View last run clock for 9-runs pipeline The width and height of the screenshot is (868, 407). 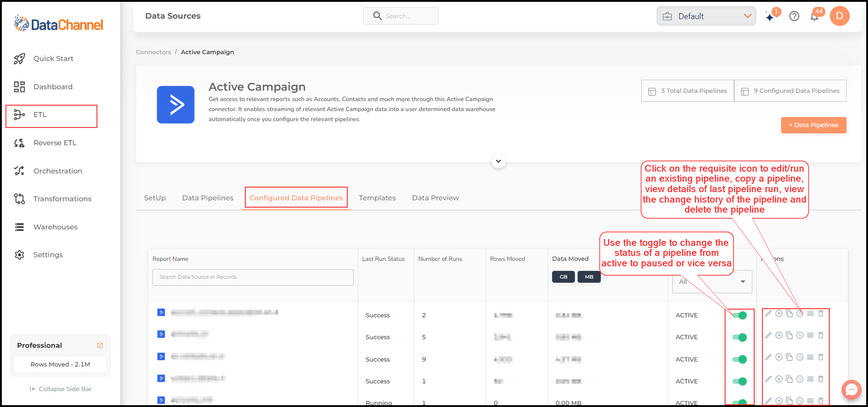[x=800, y=357]
